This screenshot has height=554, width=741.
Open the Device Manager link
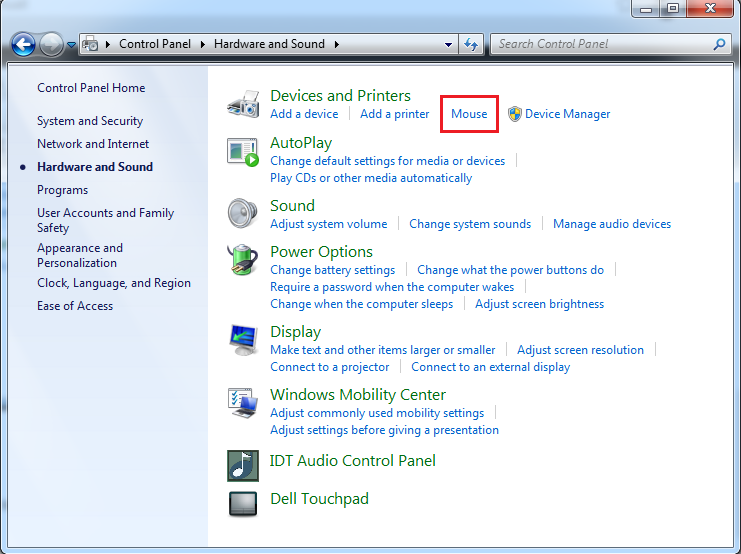[x=567, y=114]
